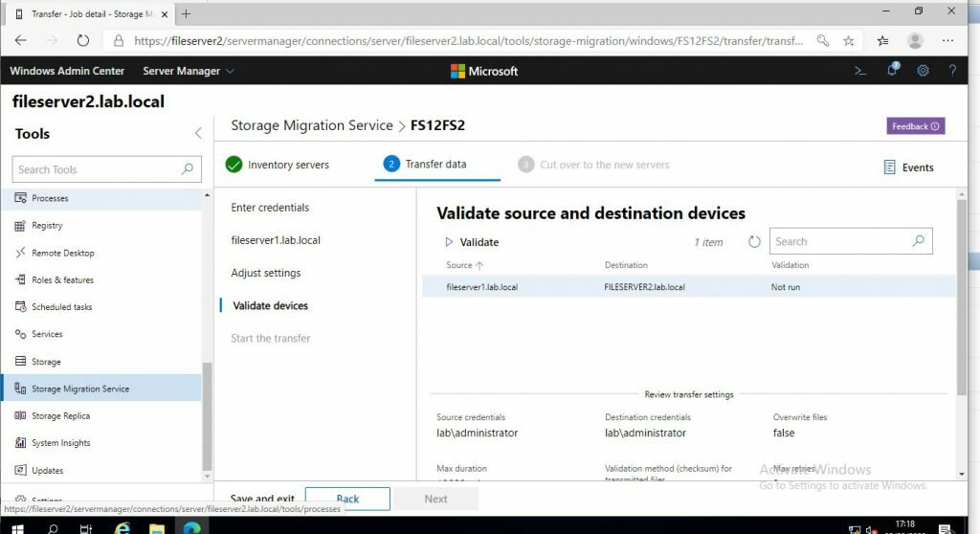This screenshot has width=980, height=534.
Task: Reload the browser page
Action: click(82, 40)
